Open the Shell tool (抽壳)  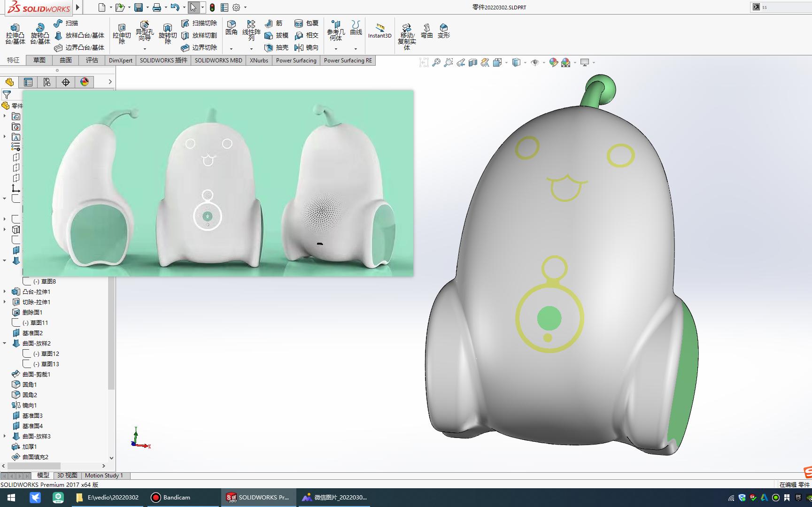pyautogui.click(x=277, y=47)
